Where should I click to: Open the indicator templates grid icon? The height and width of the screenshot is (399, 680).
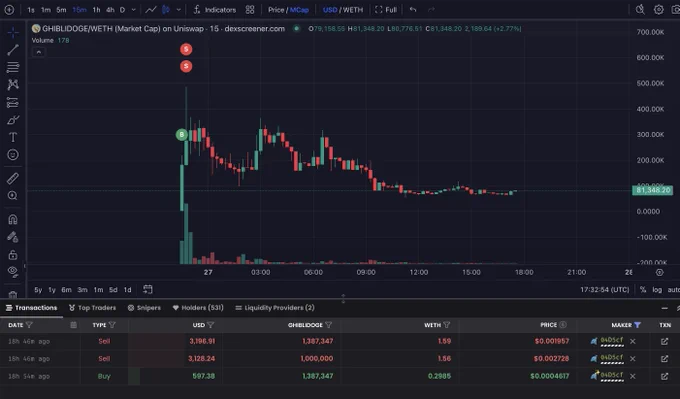pos(250,10)
